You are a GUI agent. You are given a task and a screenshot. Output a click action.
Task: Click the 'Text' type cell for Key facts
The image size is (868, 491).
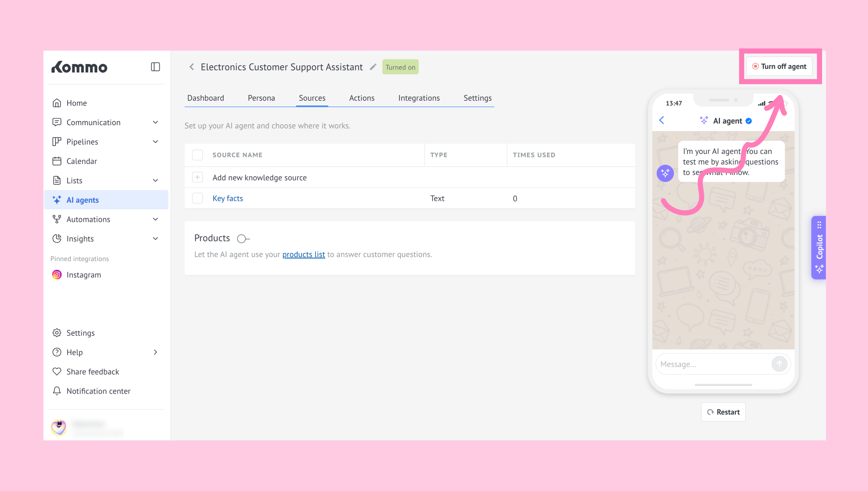(x=438, y=198)
